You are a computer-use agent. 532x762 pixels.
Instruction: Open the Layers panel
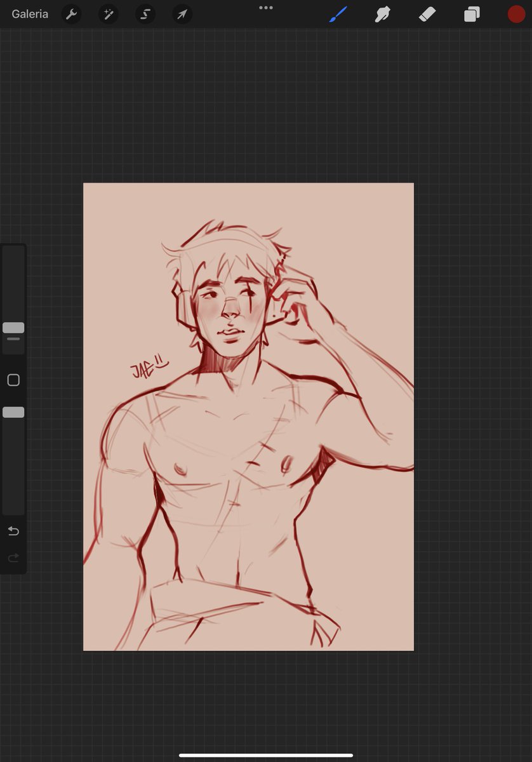point(472,14)
